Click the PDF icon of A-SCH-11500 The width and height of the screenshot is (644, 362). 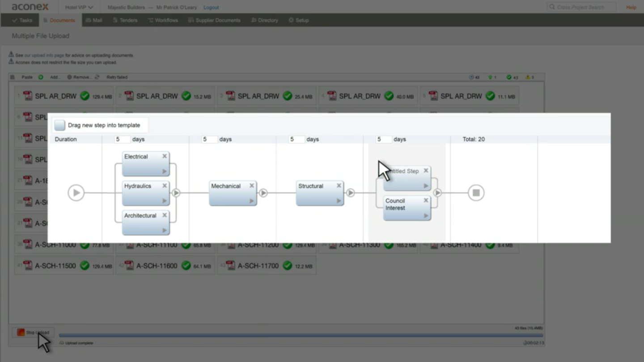pyautogui.click(x=28, y=266)
